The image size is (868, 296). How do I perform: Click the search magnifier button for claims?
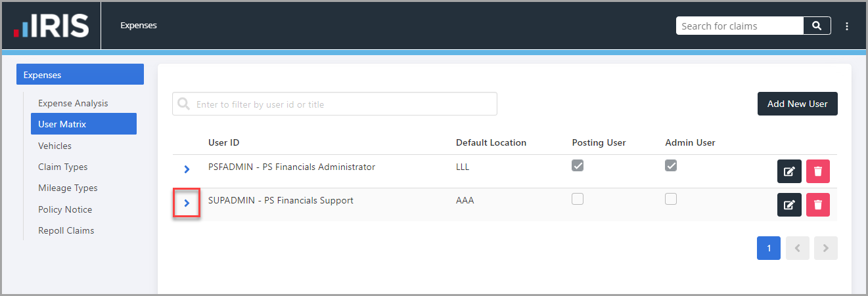coord(817,26)
